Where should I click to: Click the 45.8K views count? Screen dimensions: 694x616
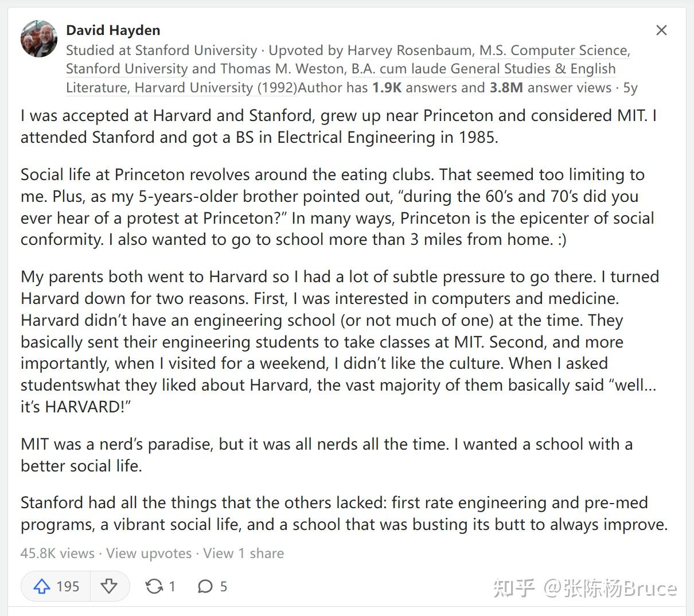pos(56,553)
